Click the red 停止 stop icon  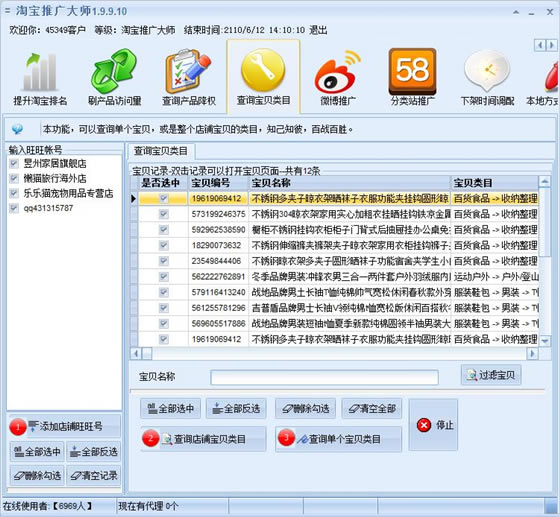pos(424,425)
